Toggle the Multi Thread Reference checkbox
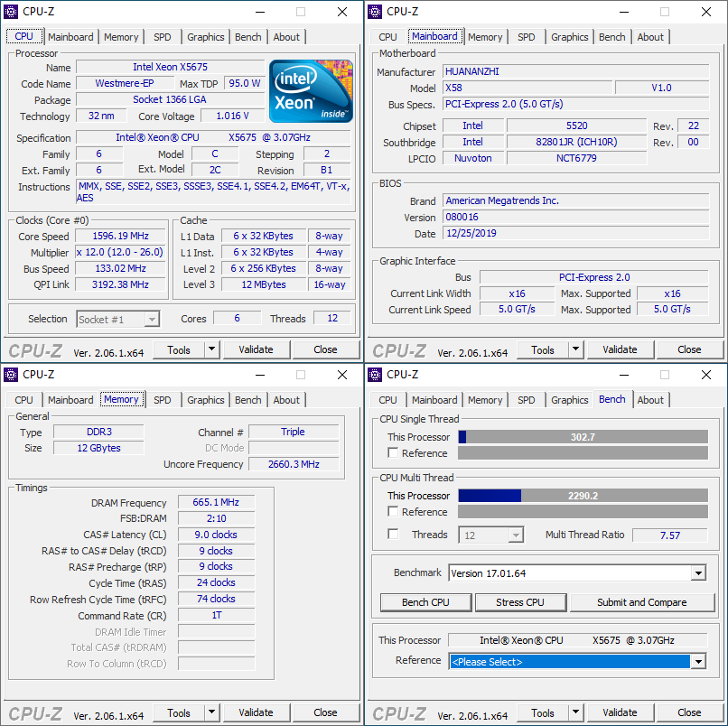 [393, 512]
